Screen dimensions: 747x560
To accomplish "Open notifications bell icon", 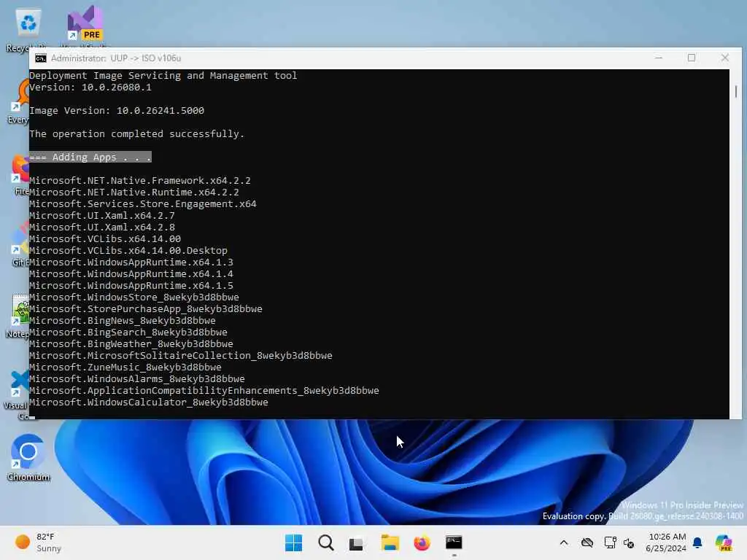I will click(697, 542).
